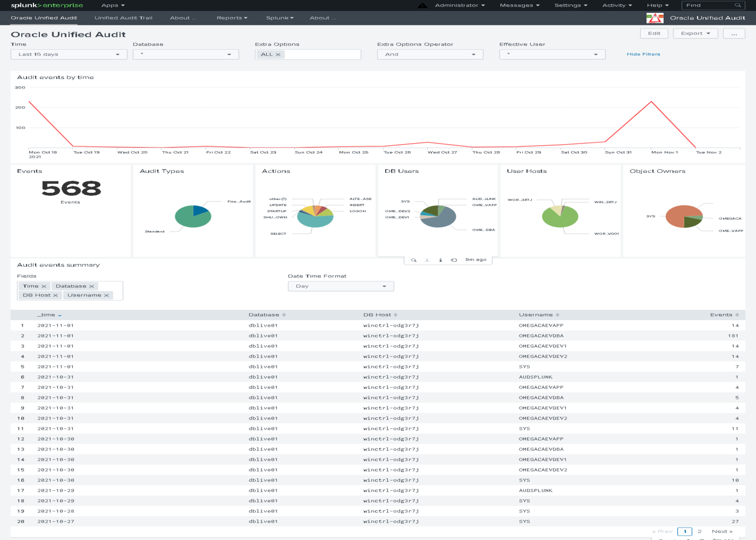Click the Actions pie chart

[x=315, y=216]
